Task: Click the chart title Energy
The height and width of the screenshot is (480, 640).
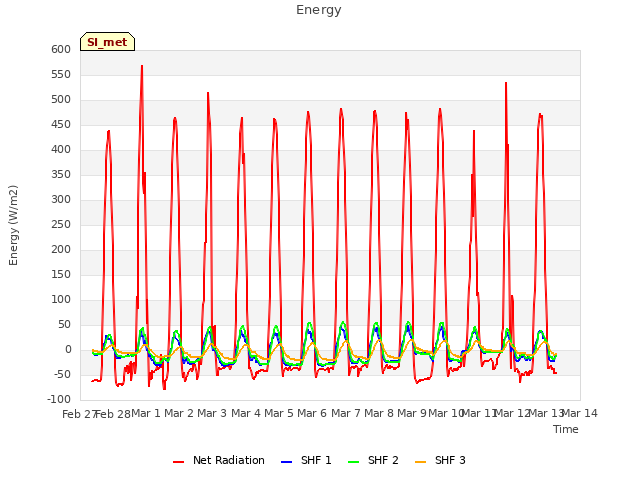Action: coord(319,10)
